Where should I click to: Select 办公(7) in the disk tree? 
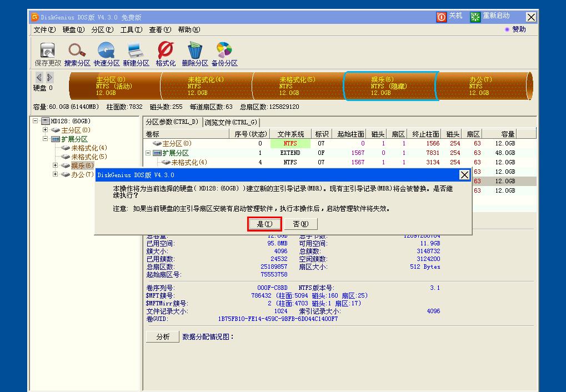(x=82, y=174)
